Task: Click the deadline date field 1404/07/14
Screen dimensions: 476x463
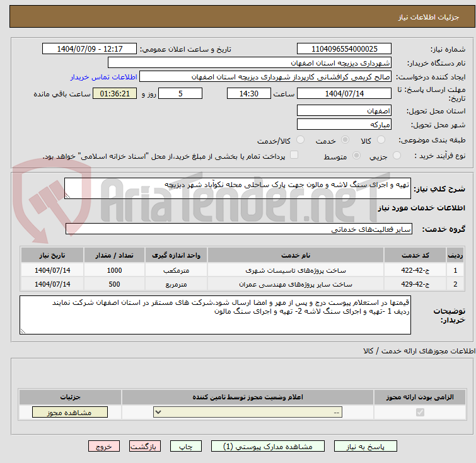Action: click(x=344, y=93)
